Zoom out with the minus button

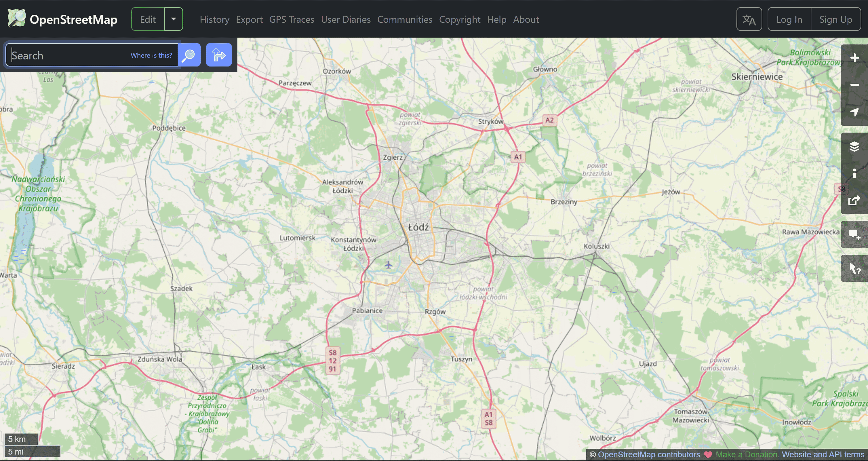pos(854,85)
